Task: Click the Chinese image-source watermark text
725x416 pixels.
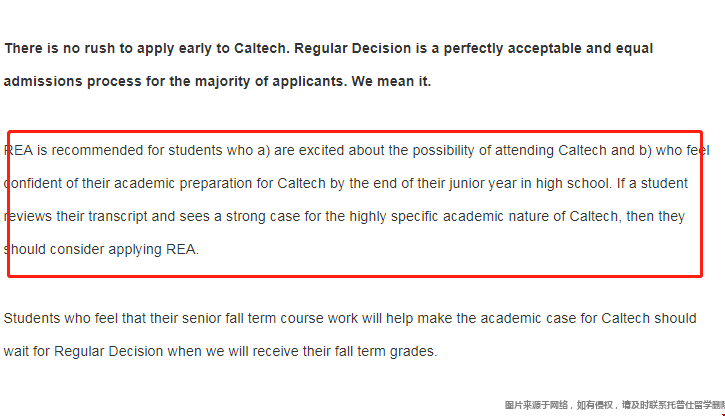Action: click(x=612, y=405)
